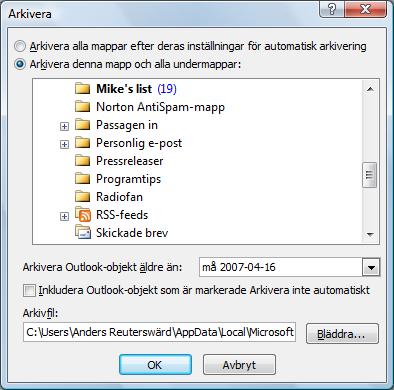The width and height of the screenshot is (394, 390).
Task: Select the Mike's list folder icon
Action: (82, 89)
